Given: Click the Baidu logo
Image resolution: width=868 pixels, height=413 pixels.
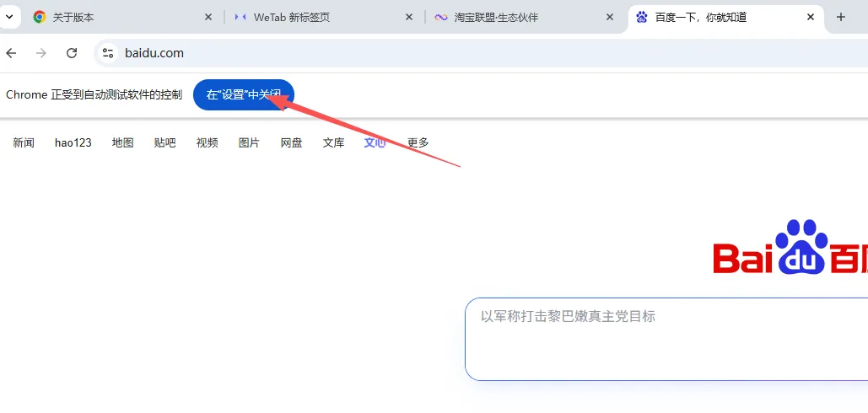Looking at the screenshot, I should [x=790, y=247].
